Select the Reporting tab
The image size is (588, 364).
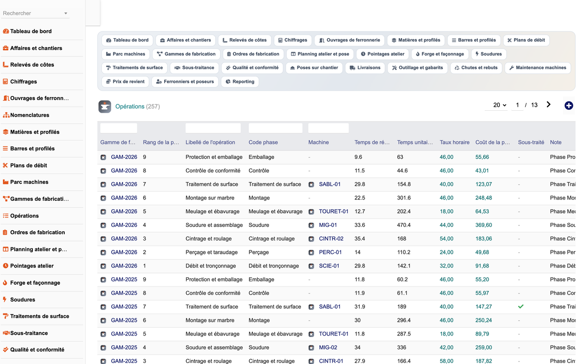tap(240, 81)
